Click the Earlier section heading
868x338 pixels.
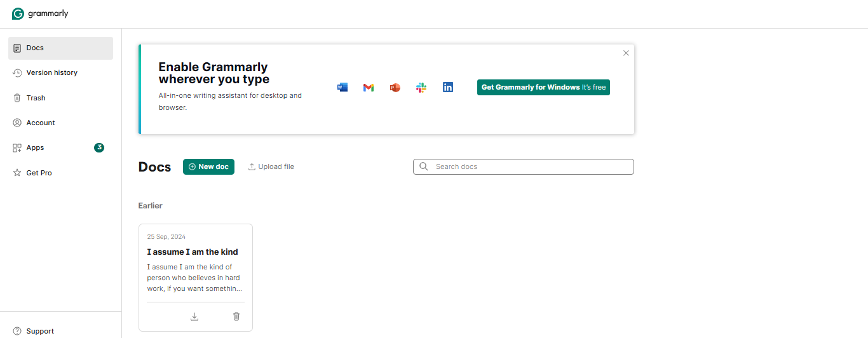151,206
